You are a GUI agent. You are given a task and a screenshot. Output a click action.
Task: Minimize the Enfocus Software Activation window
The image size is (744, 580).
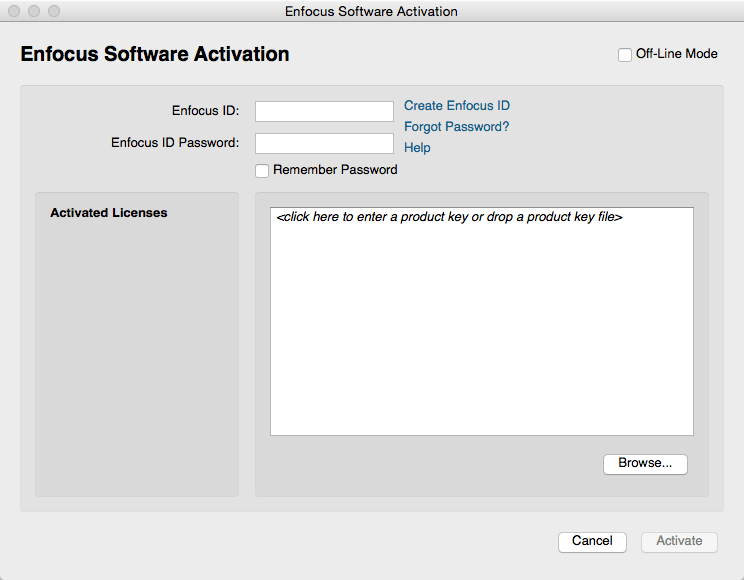click(x=34, y=11)
